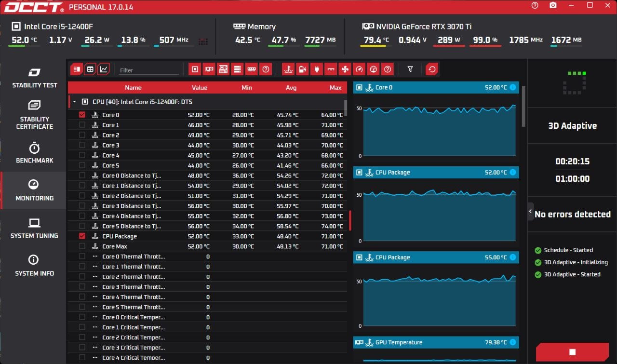
Task: Click the "No errors detected" status text
Action: pyautogui.click(x=573, y=214)
